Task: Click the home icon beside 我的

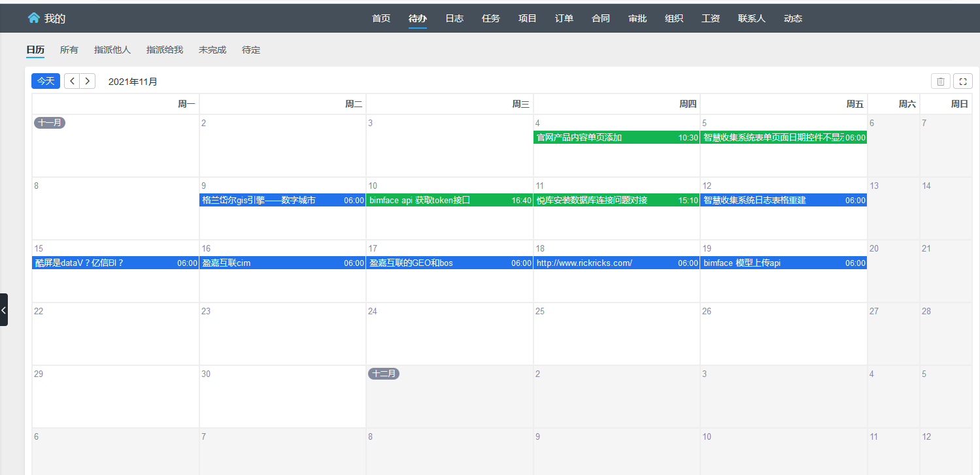Action: click(x=33, y=18)
